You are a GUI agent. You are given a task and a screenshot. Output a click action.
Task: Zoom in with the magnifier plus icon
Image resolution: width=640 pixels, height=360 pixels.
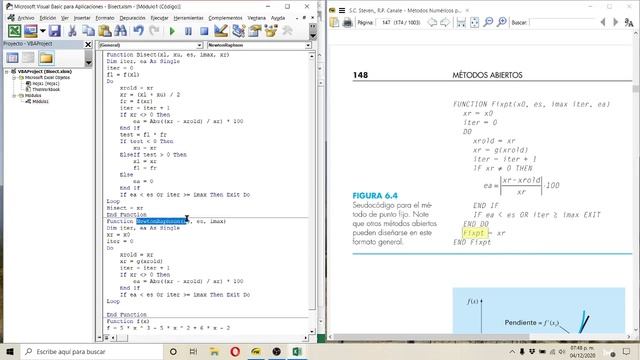pyautogui.click(x=502, y=23)
